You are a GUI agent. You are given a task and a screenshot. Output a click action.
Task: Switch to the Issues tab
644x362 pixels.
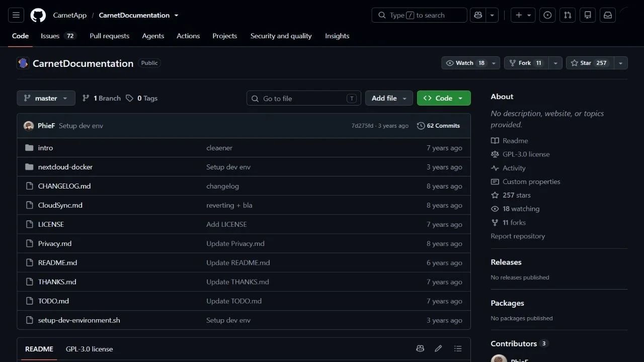tap(58, 36)
